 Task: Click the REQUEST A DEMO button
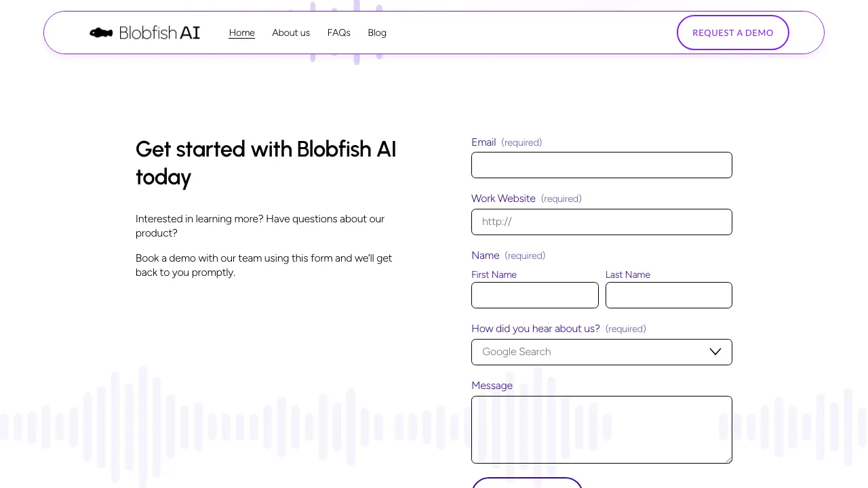733,33
